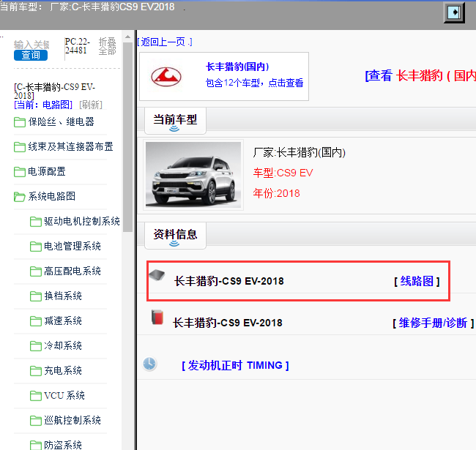Screen dimensions: 476x450
Task: Click 长丰猎豹-CS9 EV-2018 in 线路图 row
Action: (229, 281)
